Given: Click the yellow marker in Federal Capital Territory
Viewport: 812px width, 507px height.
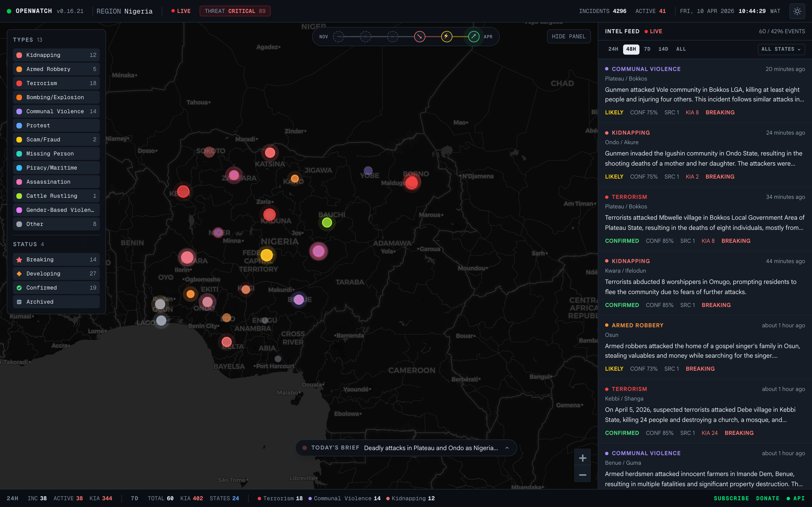Looking at the screenshot, I should pos(267,255).
